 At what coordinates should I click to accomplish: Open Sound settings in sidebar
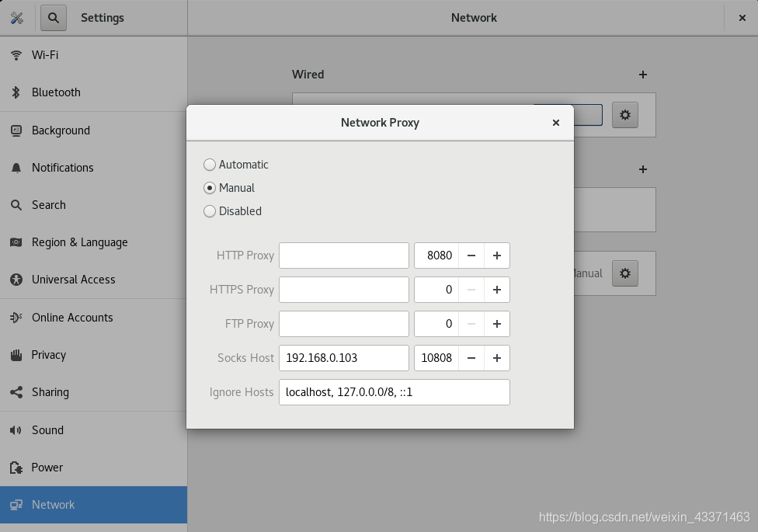point(93,430)
